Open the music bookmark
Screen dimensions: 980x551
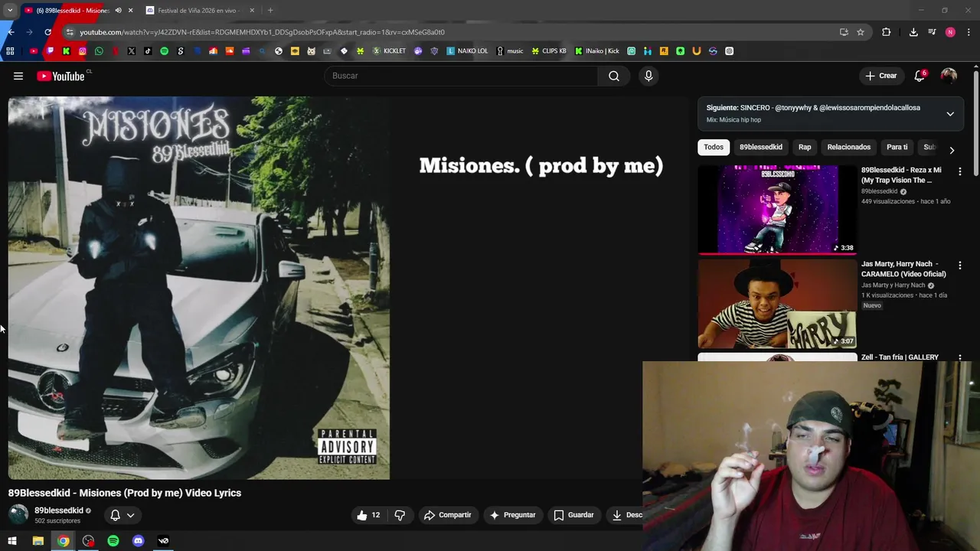point(510,51)
